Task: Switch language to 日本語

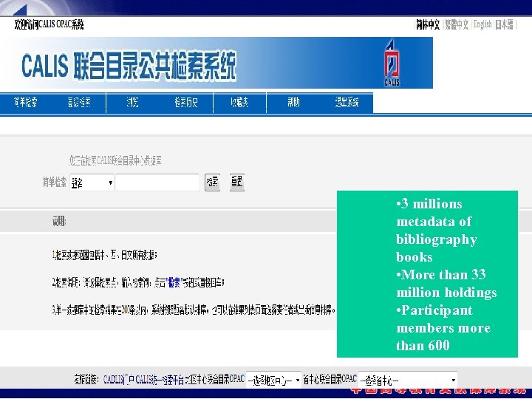Action: click(x=504, y=24)
